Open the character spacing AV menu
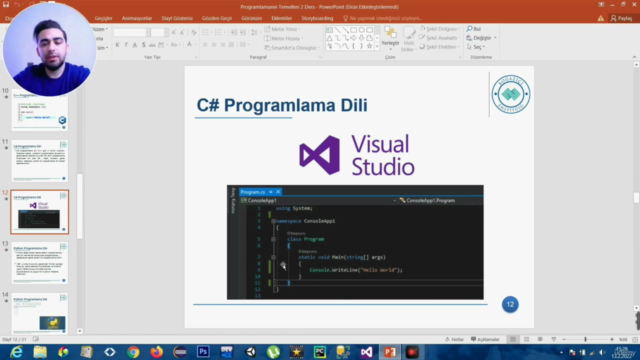The width and height of the screenshot is (640, 360). [162, 45]
